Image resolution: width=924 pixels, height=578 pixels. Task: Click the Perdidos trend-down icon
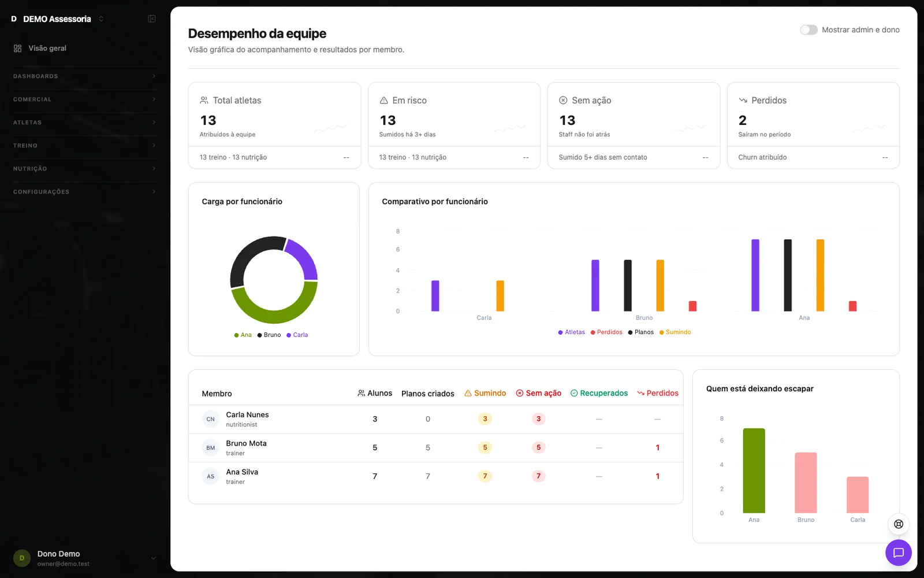[x=743, y=101]
